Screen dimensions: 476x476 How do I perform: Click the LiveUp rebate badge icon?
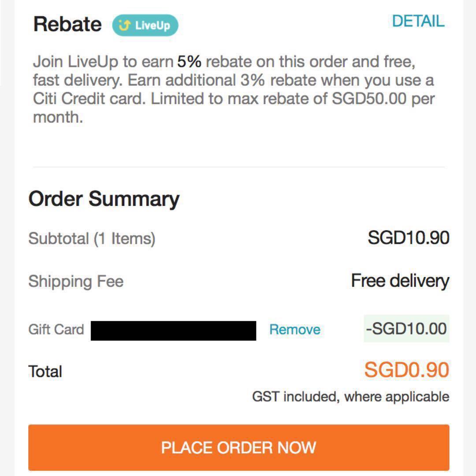click(x=145, y=26)
